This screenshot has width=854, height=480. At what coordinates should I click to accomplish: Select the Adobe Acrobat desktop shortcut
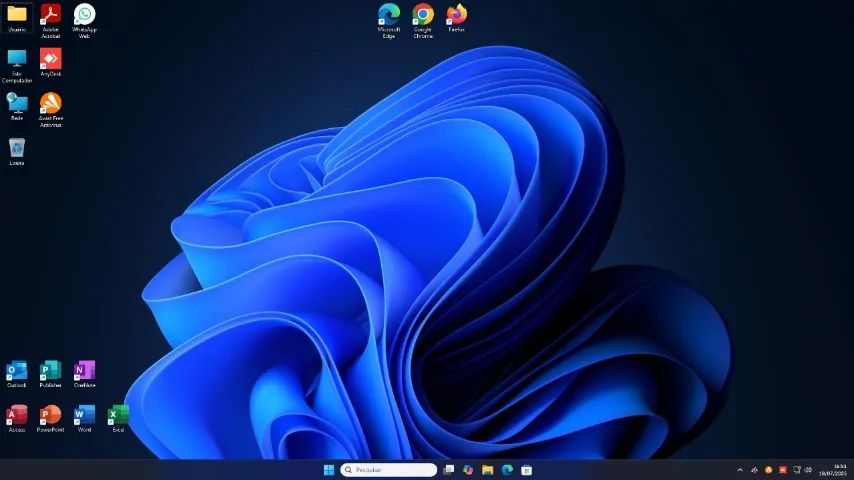coord(50,15)
